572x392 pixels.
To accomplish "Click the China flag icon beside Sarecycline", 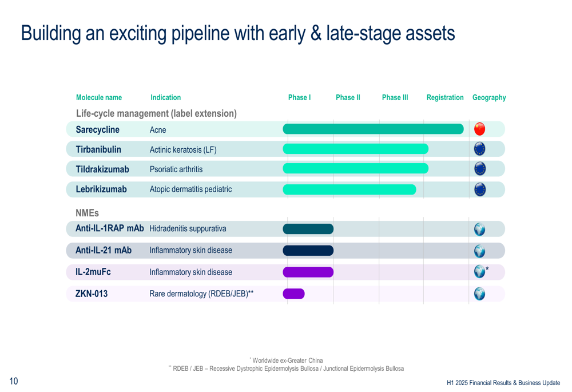I will [479, 129].
